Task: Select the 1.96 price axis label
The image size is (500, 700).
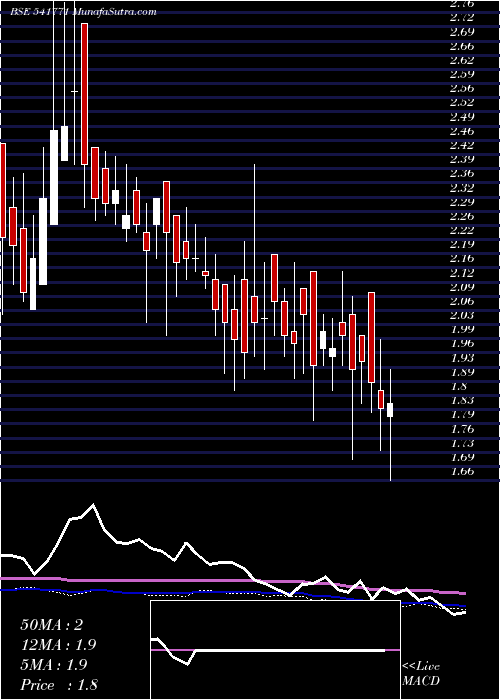Action: point(461,344)
